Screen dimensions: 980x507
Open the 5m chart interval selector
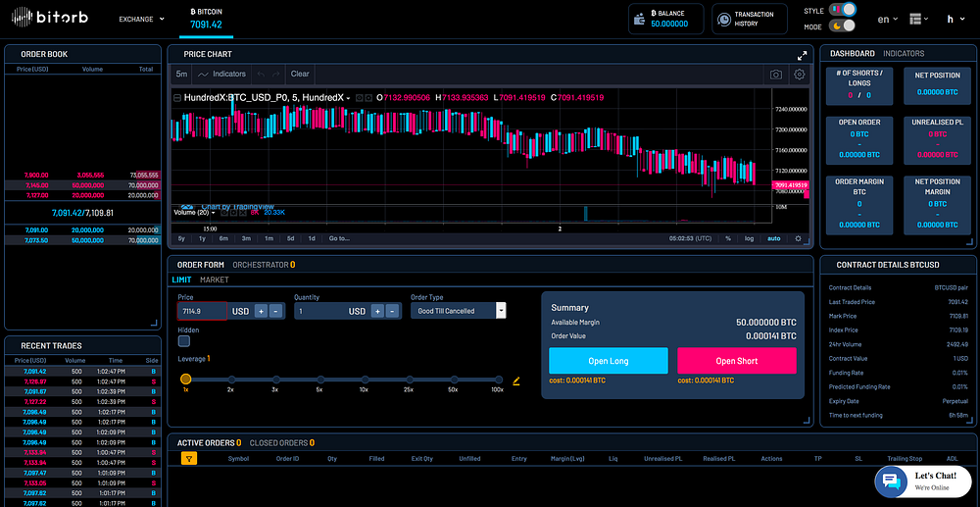(x=181, y=74)
